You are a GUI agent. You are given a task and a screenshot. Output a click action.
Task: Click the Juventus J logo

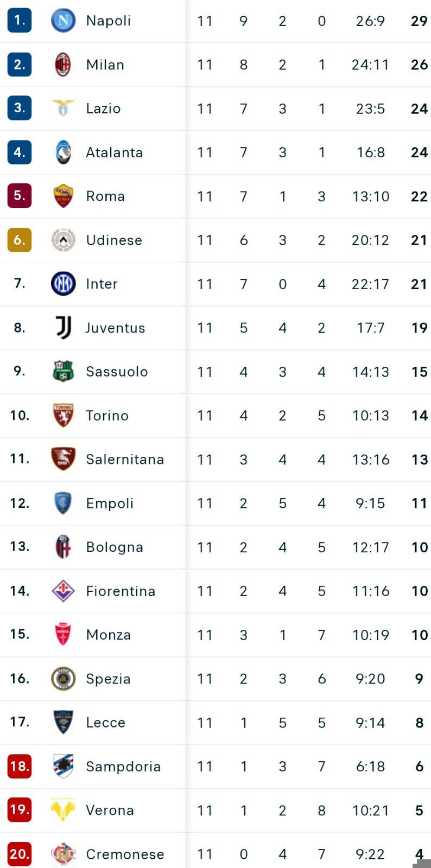[63, 327]
